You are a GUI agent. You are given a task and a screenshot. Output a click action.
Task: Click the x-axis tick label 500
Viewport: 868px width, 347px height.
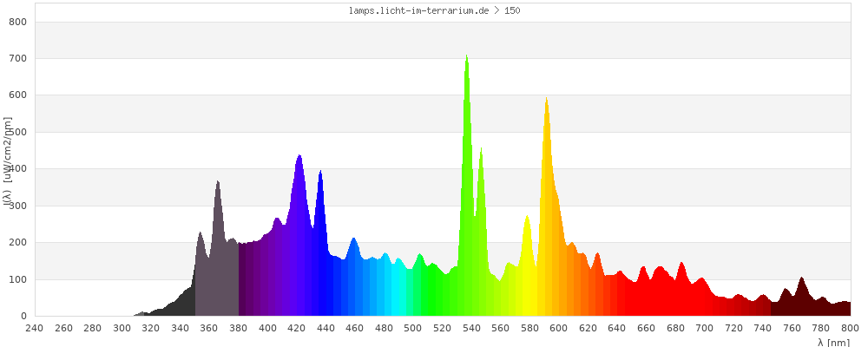(412, 328)
